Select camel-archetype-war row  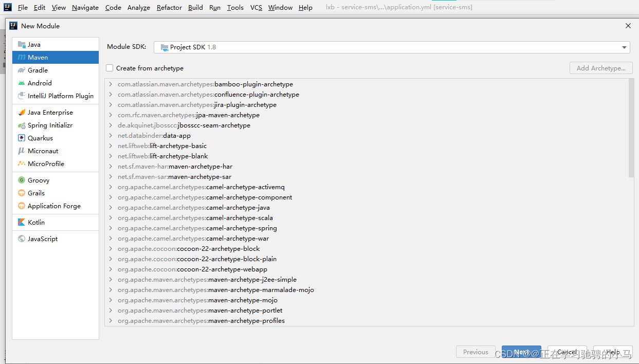(367, 238)
